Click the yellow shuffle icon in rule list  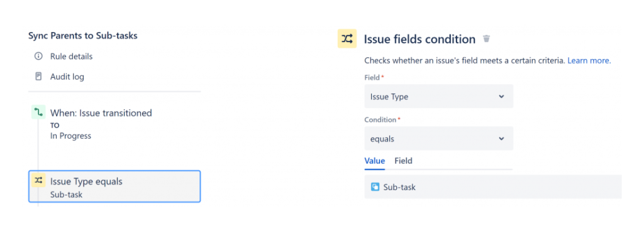(x=38, y=180)
